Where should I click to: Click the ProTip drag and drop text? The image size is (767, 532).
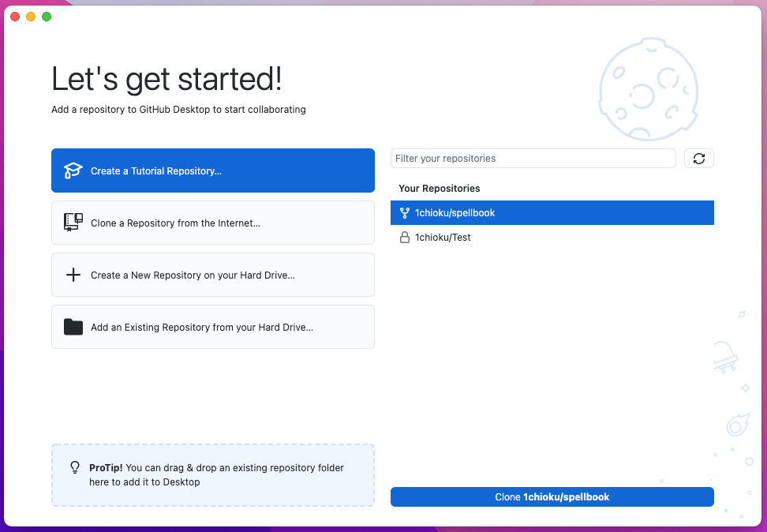tap(216, 474)
